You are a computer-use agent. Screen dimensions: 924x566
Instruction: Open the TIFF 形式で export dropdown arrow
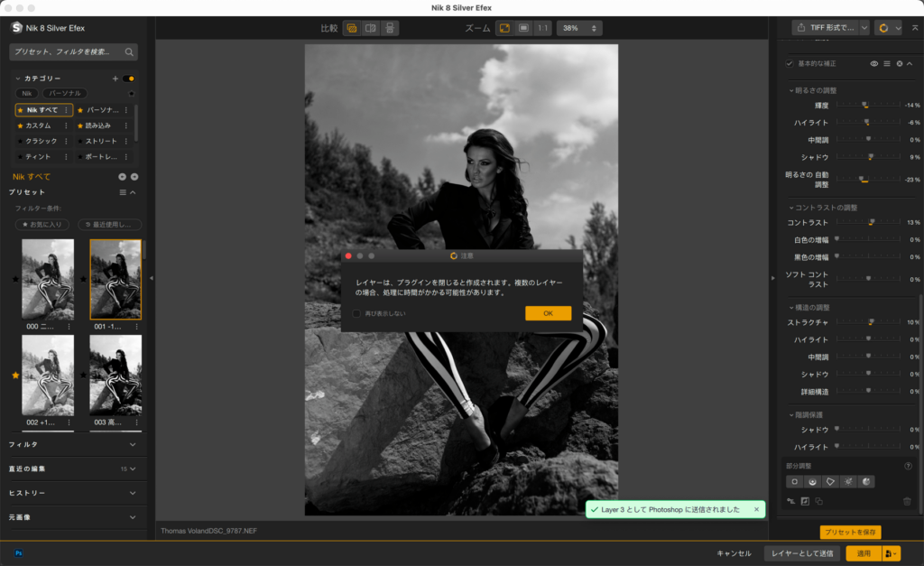coord(864,28)
